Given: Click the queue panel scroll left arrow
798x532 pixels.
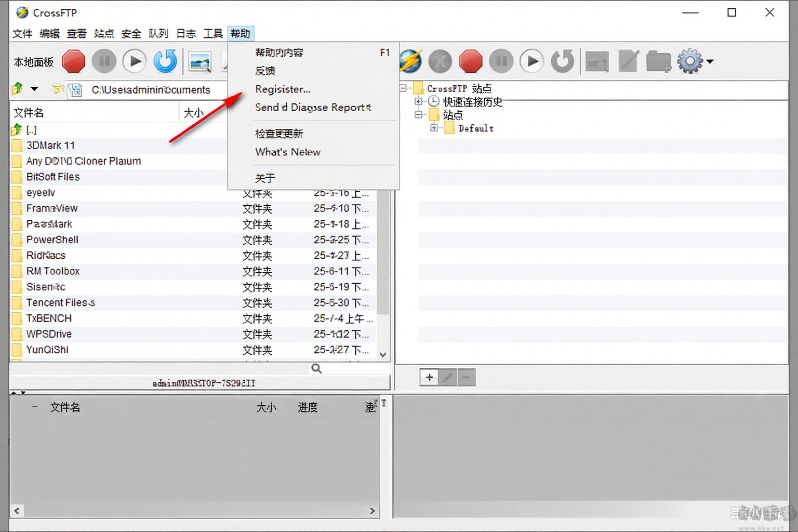Looking at the screenshot, I should [17, 511].
